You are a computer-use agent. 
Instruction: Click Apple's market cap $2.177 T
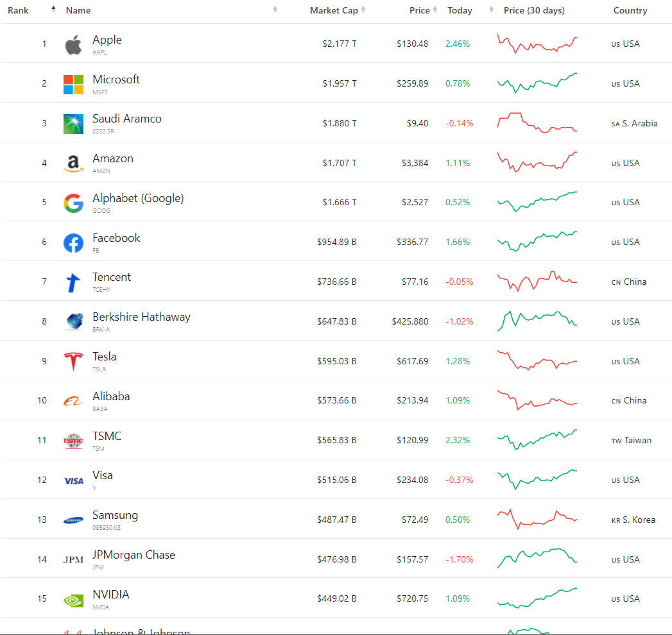pos(340,44)
